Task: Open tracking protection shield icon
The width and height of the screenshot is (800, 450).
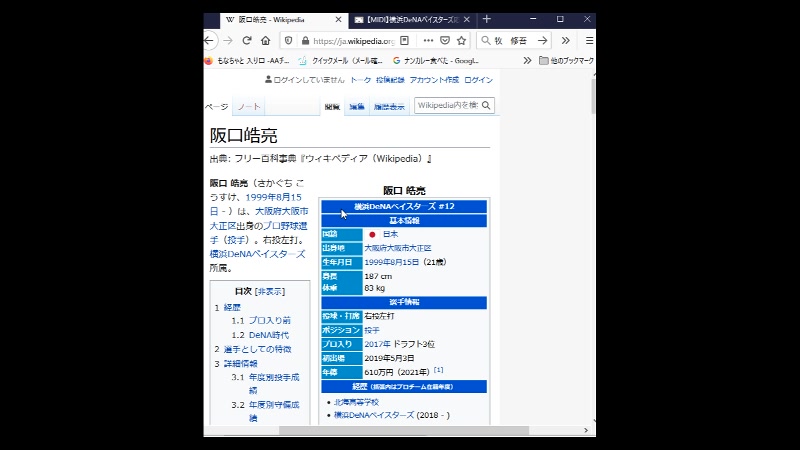Action: (x=289, y=40)
